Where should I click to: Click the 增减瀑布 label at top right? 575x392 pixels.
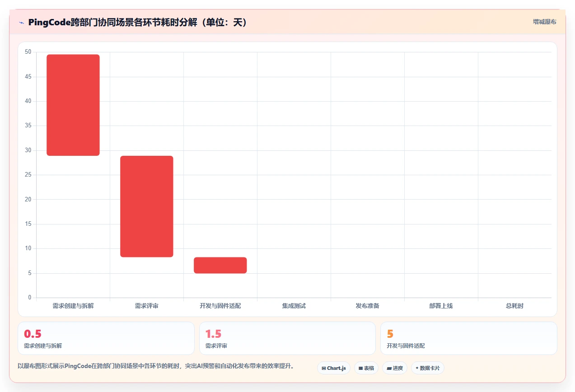pyautogui.click(x=544, y=22)
